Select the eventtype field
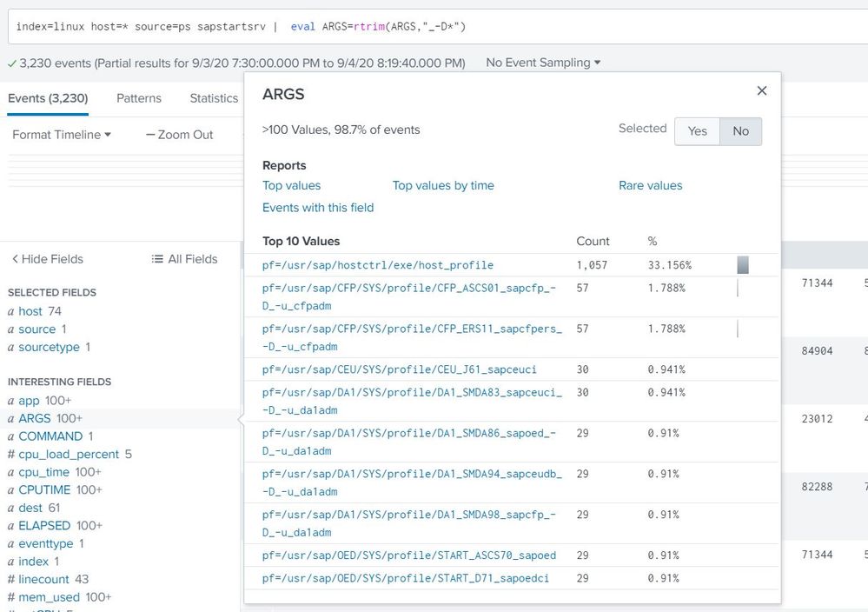The width and height of the screenshot is (868, 612). (45, 543)
